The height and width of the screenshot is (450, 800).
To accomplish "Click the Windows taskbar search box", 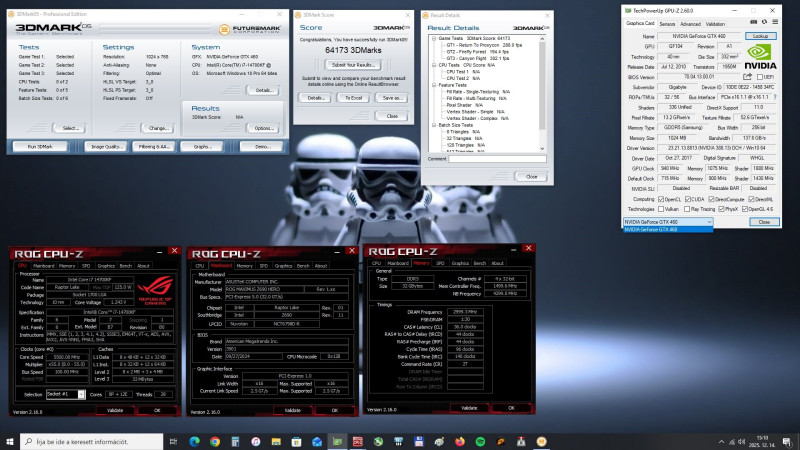I will point(92,442).
